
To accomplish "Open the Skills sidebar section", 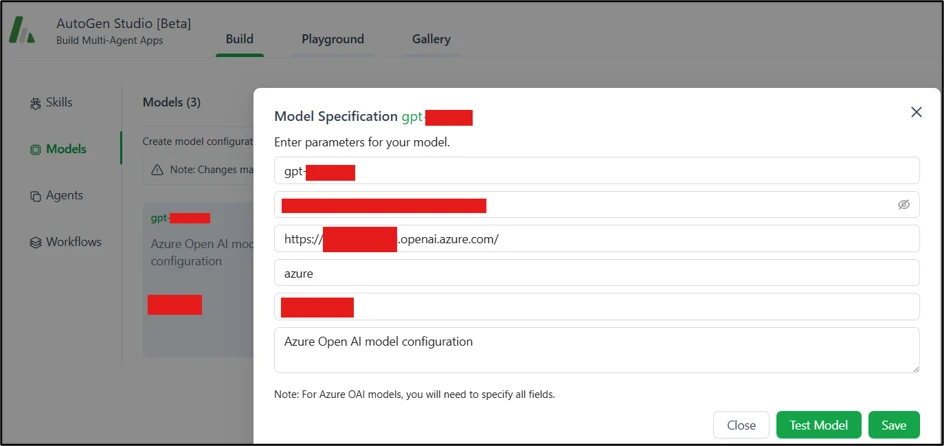I will [x=51, y=102].
